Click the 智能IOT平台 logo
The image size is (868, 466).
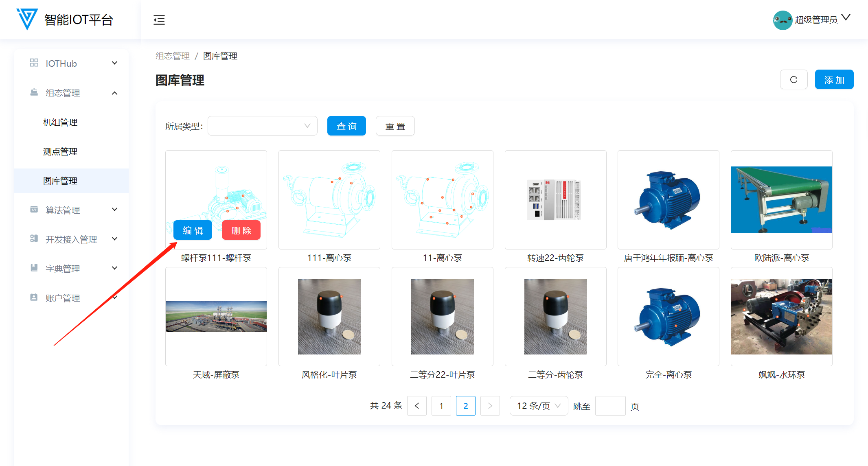(x=27, y=19)
